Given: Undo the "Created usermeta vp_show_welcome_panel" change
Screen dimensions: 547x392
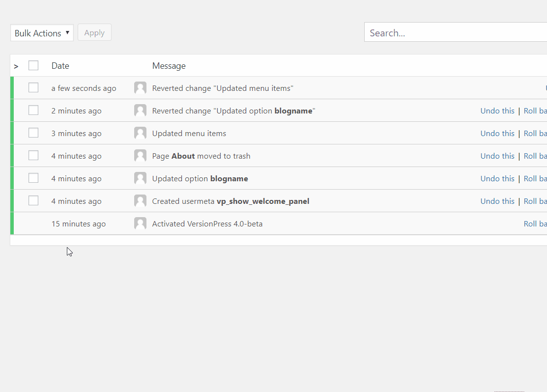Looking at the screenshot, I should point(497,200).
